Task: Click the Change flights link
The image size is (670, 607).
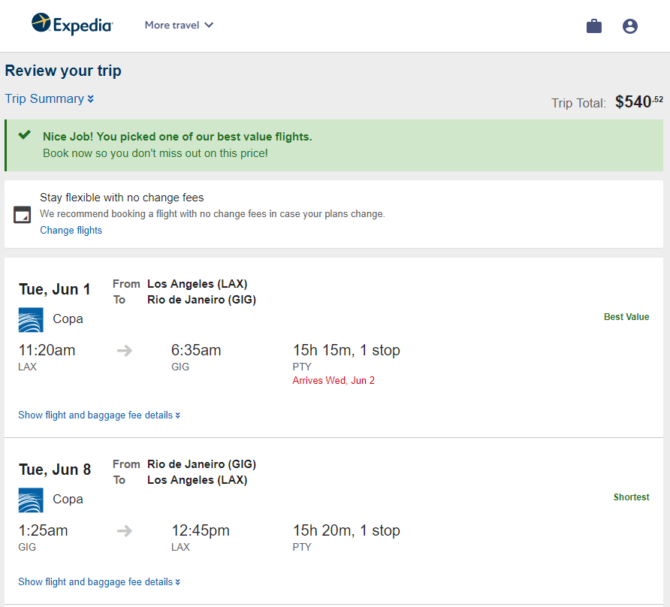Action: click(71, 230)
